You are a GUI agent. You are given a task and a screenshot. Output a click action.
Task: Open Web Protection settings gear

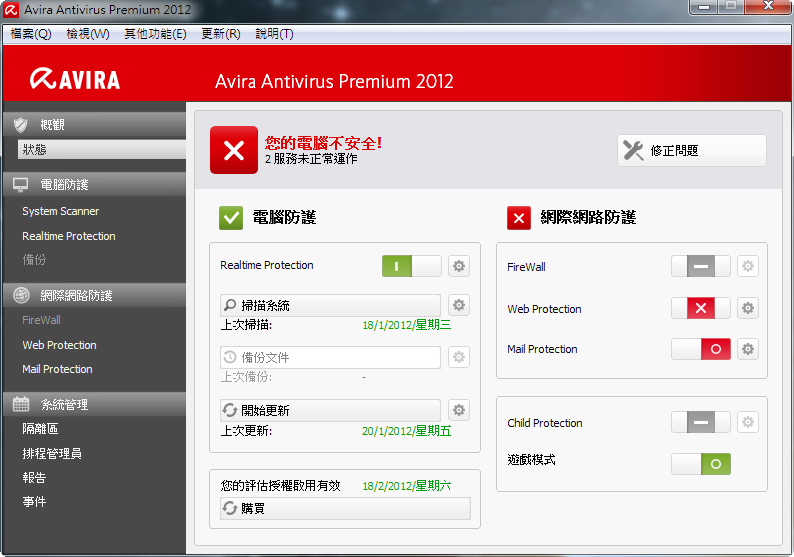click(747, 308)
